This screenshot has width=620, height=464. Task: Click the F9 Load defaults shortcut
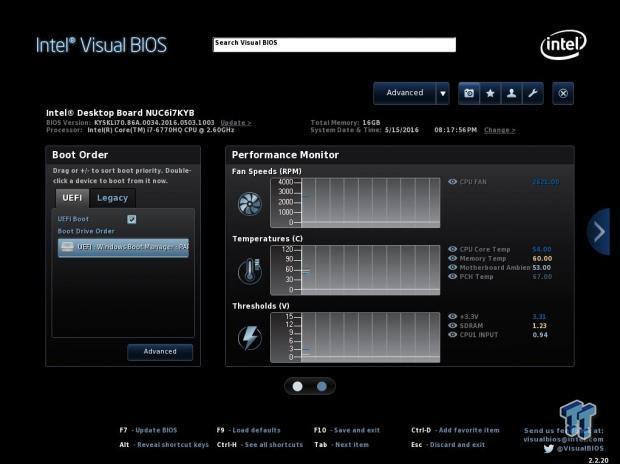pyautogui.click(x=248, y=430)
